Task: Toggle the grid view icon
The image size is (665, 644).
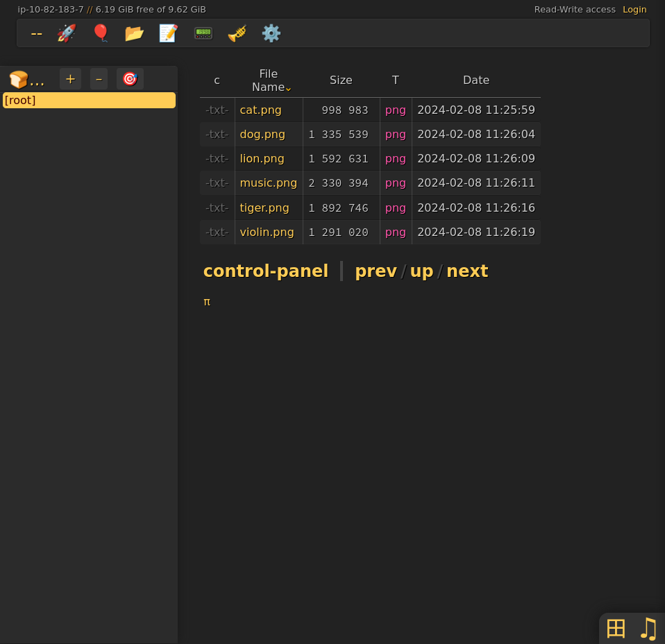Action: [x=616, y=628]
